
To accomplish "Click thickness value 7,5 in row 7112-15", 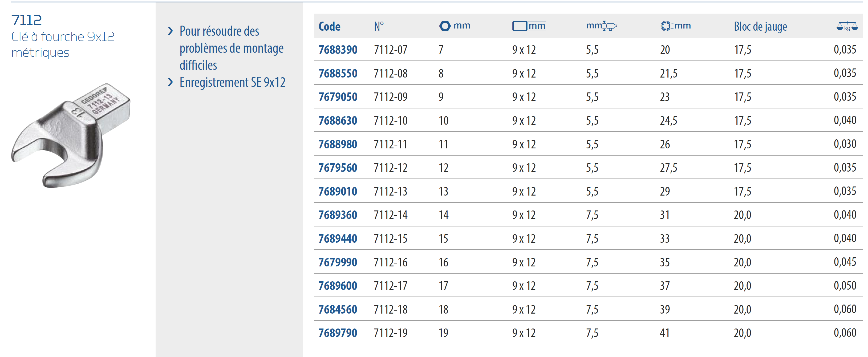I will (592, 239).
